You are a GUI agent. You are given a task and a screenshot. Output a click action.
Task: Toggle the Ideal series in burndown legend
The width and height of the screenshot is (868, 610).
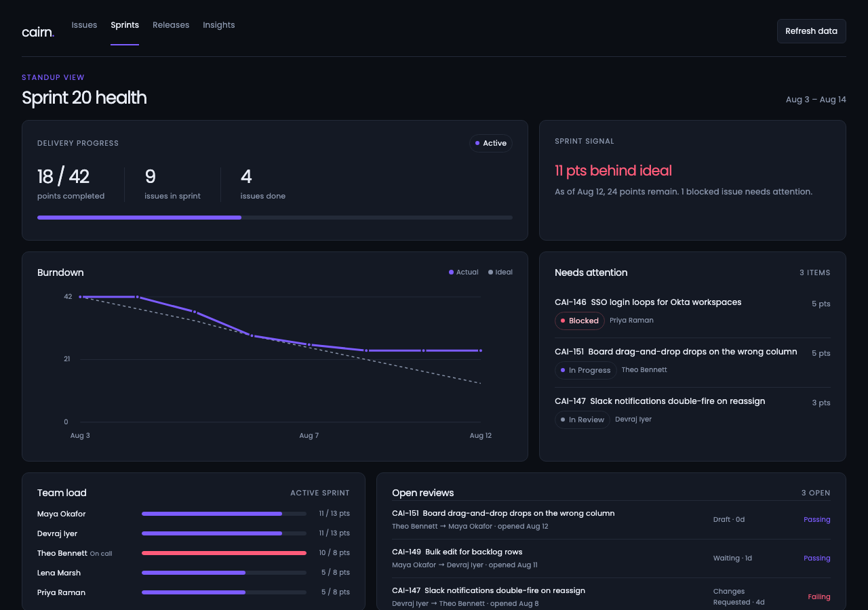tap(500, 272)
